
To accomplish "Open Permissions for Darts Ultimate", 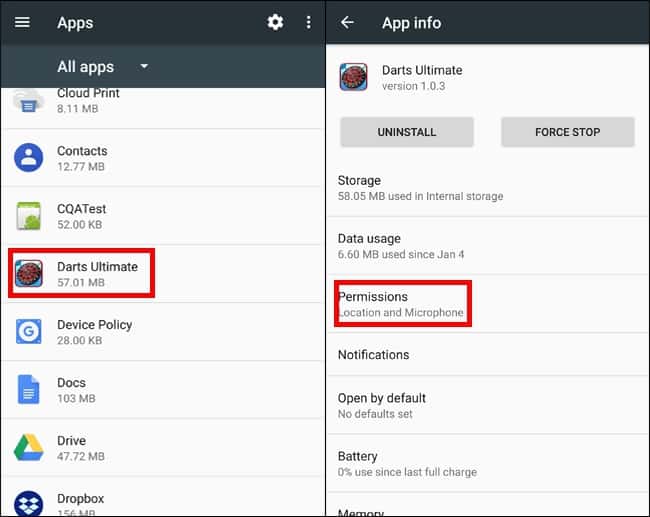I will [x=401, y=304].
